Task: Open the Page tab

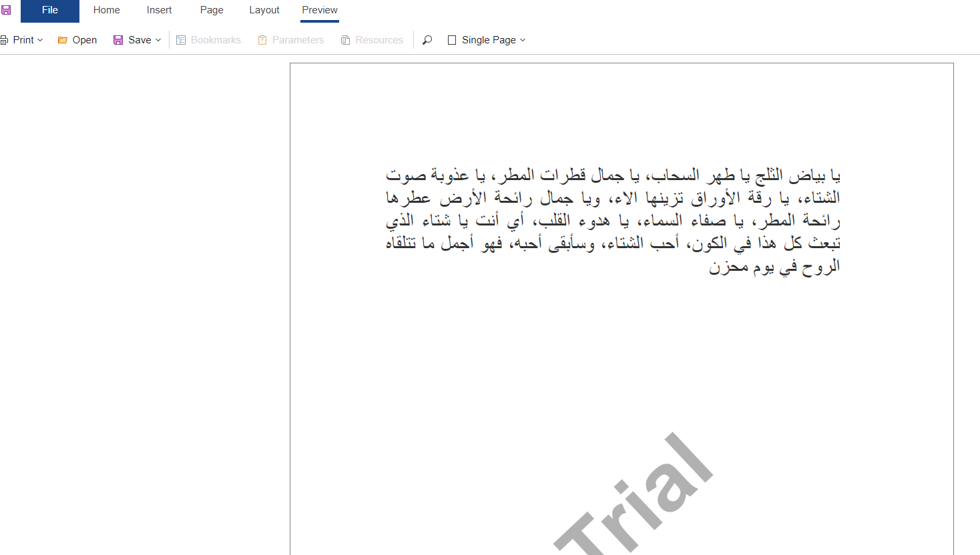Action: point(212,10)
